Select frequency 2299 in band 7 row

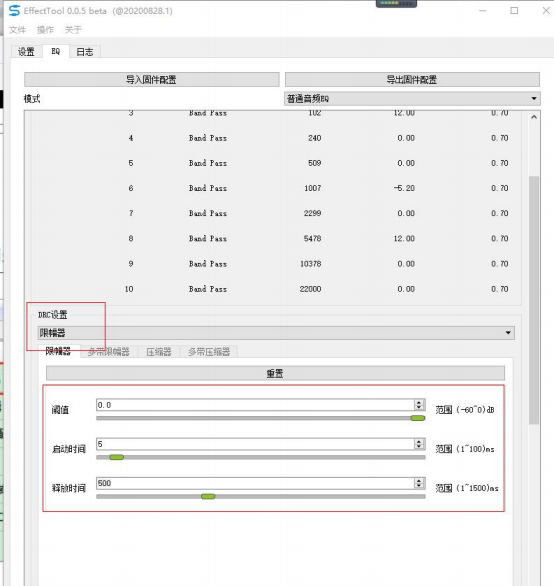point(313,213)
